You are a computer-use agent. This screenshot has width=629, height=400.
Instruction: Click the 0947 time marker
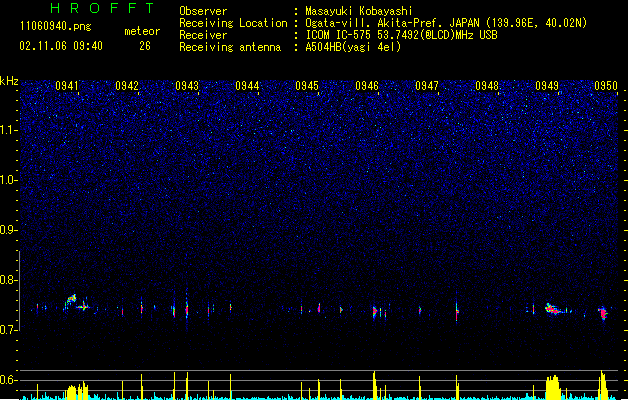tap(427, 86)
